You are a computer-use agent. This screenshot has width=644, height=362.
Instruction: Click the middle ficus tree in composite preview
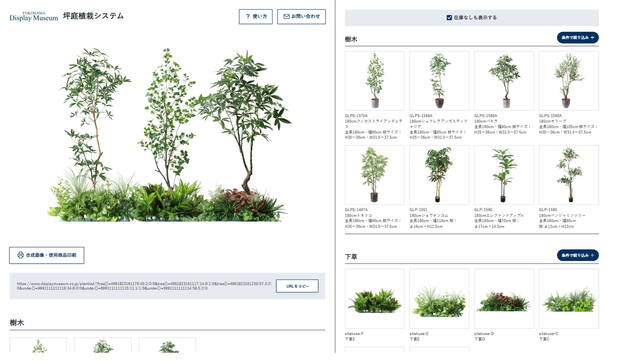click(167, 119)
